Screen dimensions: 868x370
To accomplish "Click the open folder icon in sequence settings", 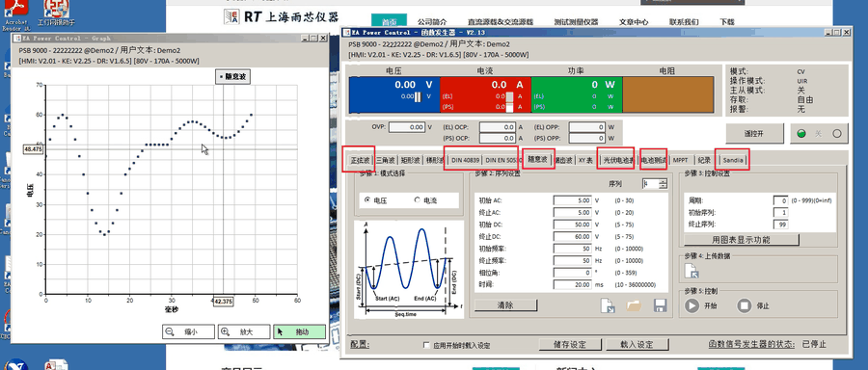I will click(634, 305).
